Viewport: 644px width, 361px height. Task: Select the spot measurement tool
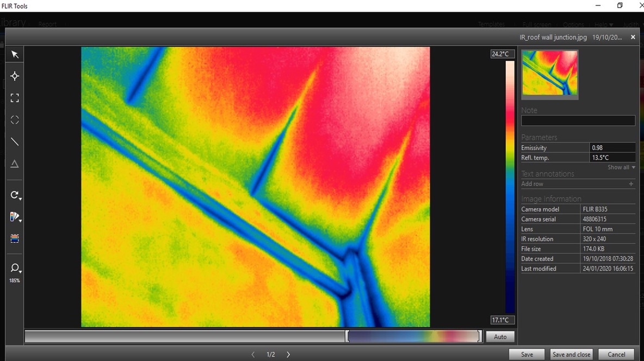[15, 76]
